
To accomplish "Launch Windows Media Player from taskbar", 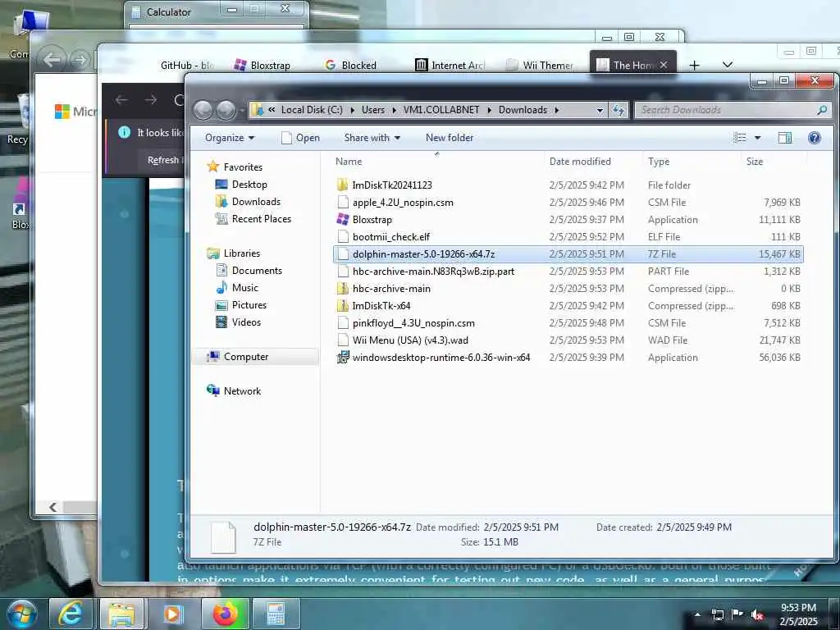I will pos(172,614).
